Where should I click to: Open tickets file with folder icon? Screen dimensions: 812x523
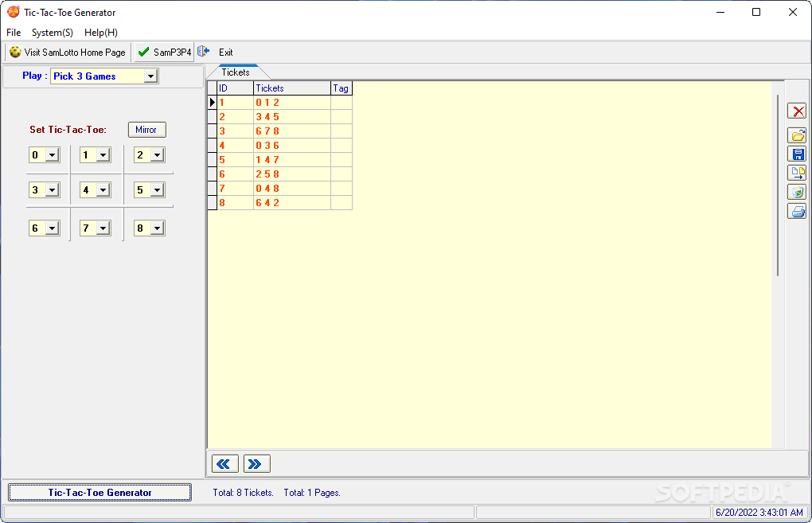[798, 135]
